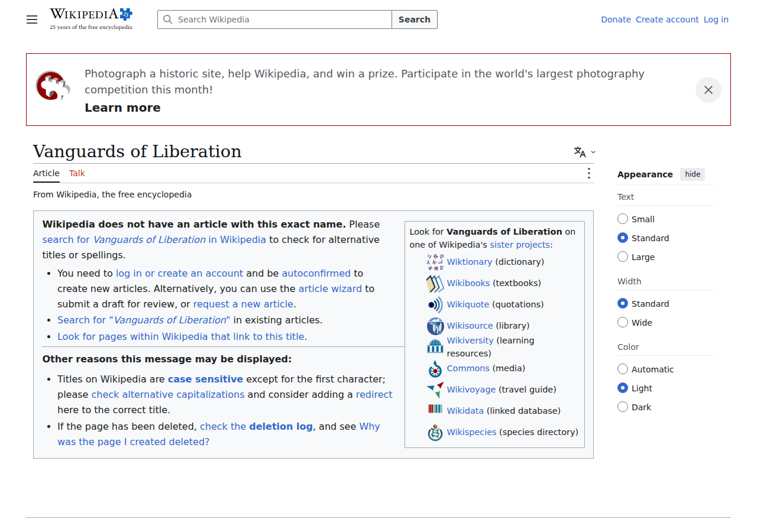Image resolution: width=757 pixels, height=532 pixels.
Task: Open the three-dot page tools menu
Action: click(588, 173)
